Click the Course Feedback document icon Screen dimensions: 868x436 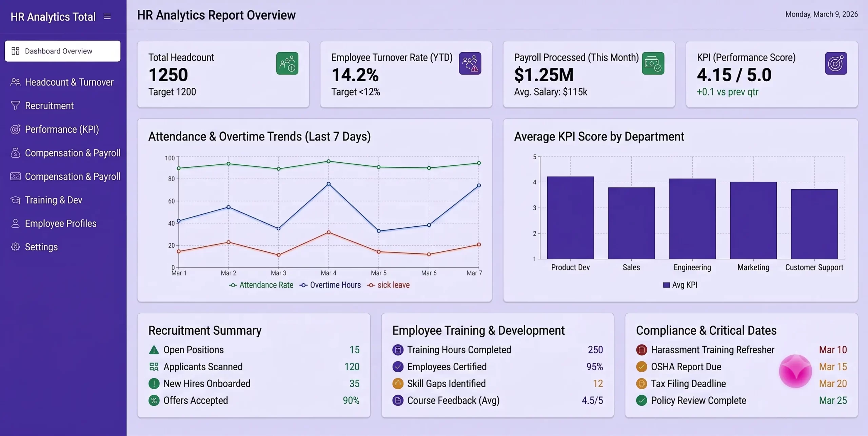coord(398,400)
